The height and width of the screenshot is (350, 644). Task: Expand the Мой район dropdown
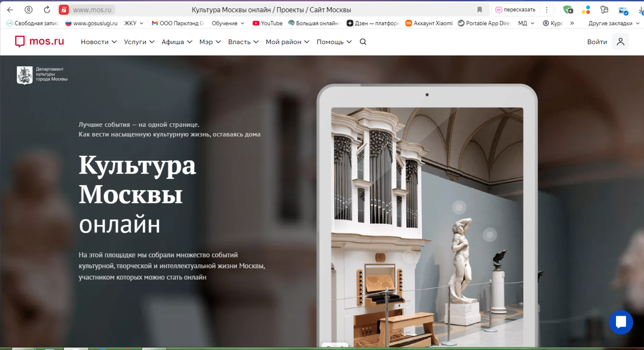(x=288, y=42)
